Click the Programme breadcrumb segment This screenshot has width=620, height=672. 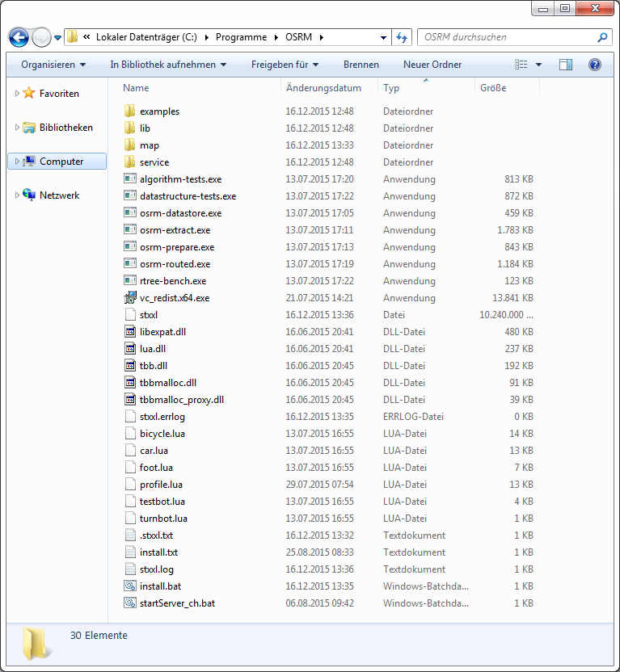click(241, 37)
